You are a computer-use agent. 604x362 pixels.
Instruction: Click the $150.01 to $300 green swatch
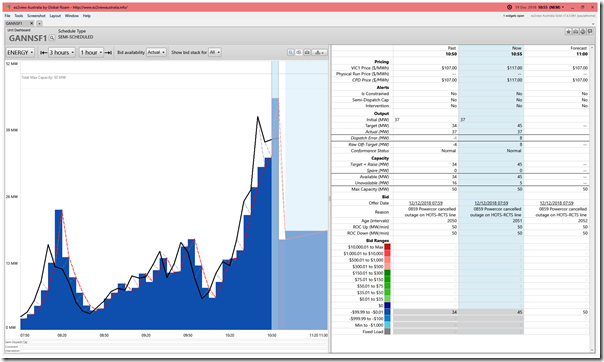[x=388, y=273]
